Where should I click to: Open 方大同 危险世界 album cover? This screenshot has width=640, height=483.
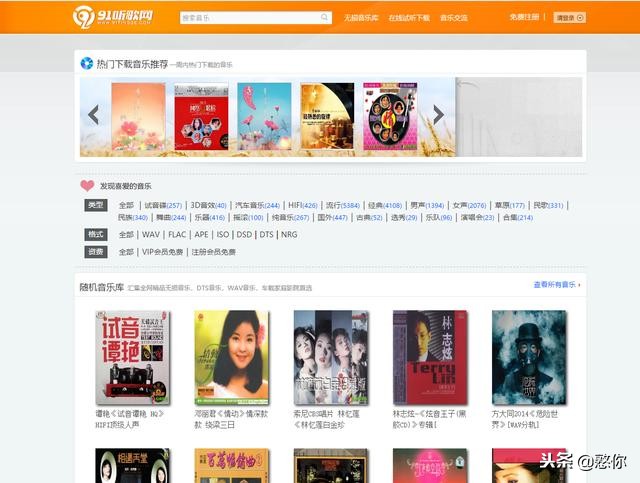(529, 358)
